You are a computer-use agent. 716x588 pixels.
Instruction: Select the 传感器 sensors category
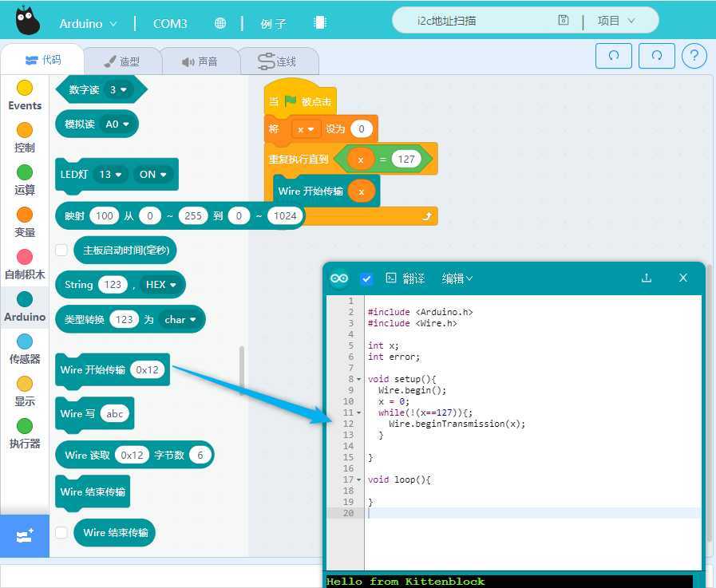pos(25,349)
